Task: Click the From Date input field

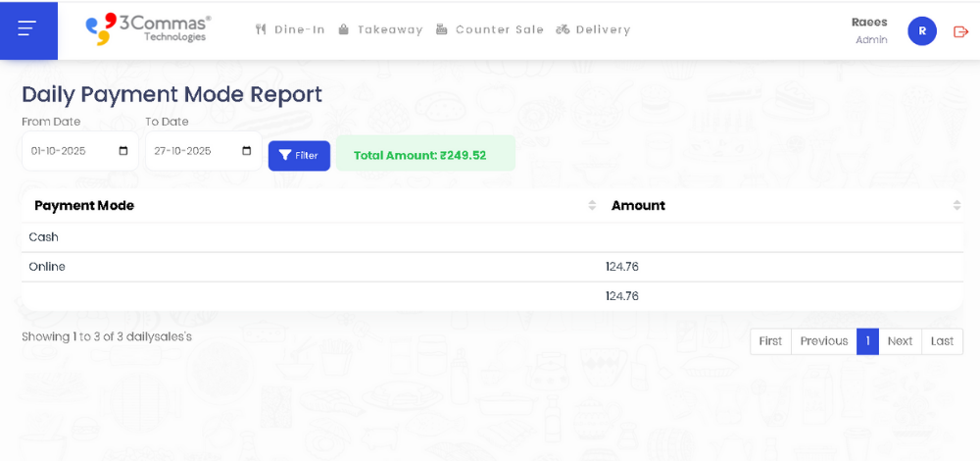Action: 69,151
